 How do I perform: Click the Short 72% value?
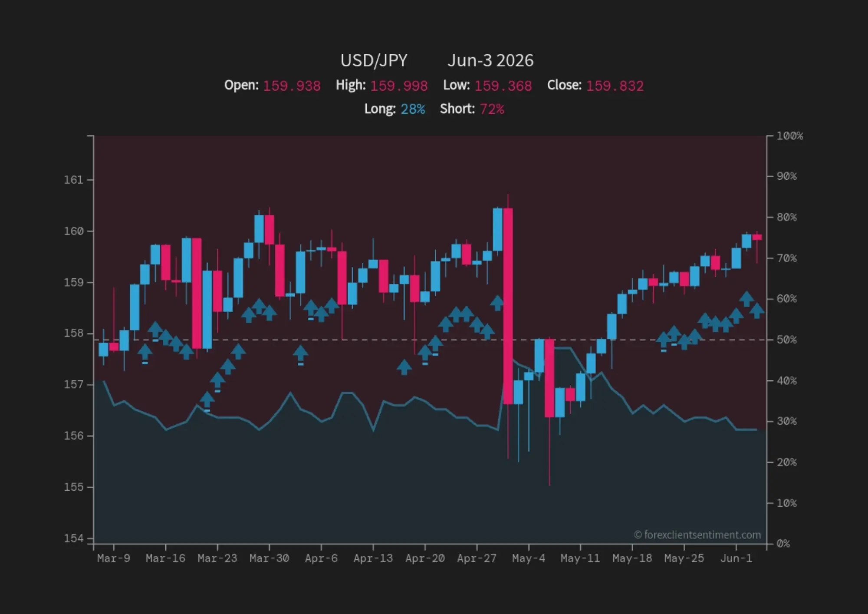coord(492,109)
